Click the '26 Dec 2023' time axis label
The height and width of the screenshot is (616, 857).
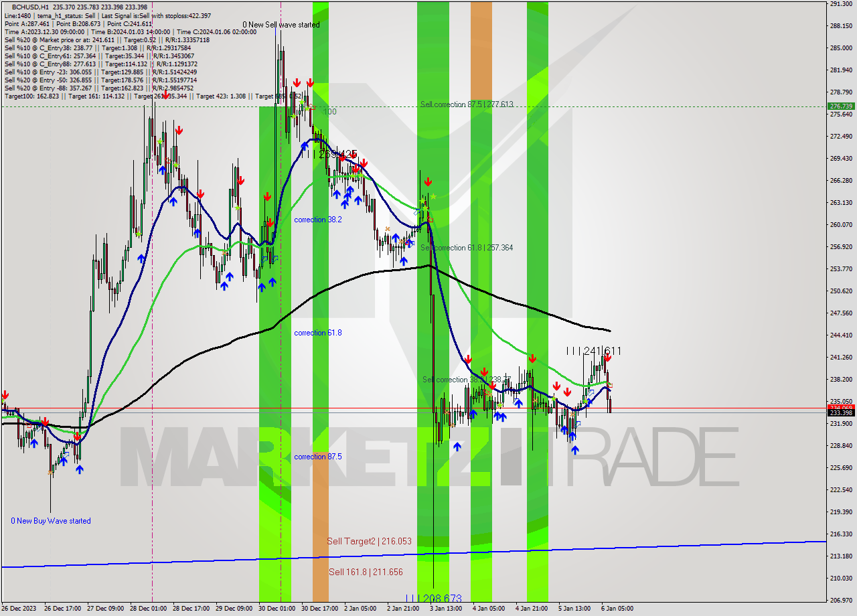pos(18,609)
